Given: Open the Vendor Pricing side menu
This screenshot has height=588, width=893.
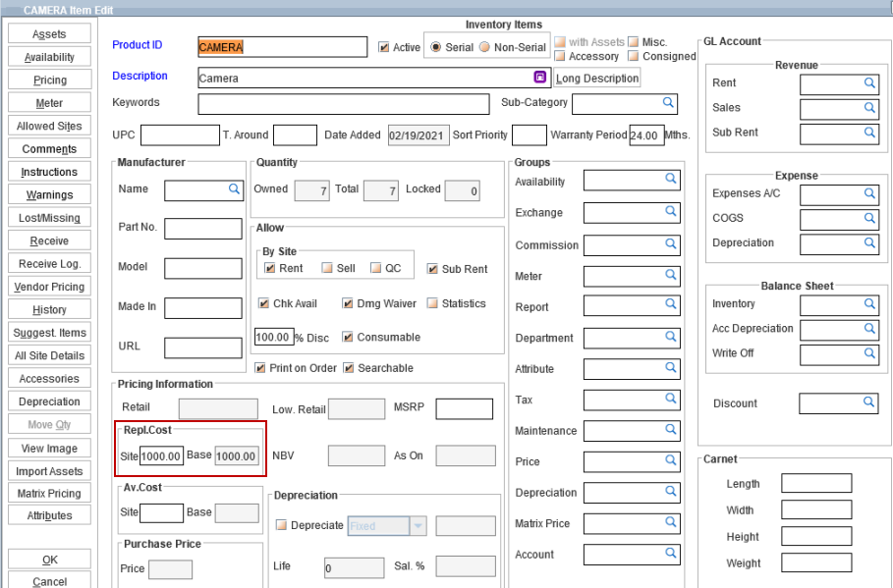Looking at the screenshot, I should (49, 287).
